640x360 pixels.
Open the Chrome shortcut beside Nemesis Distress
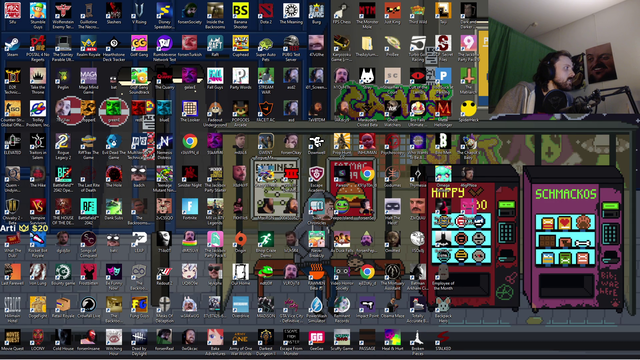(x=190, y=141)
